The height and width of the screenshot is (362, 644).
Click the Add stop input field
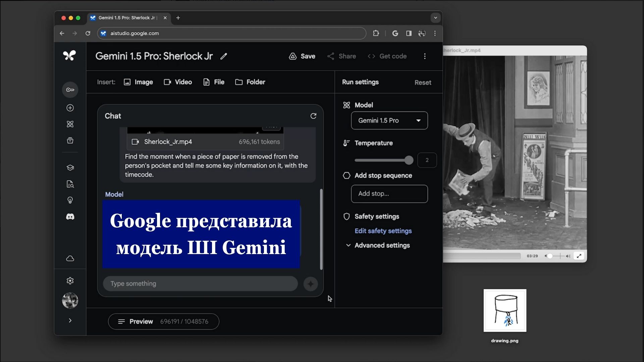389,194
